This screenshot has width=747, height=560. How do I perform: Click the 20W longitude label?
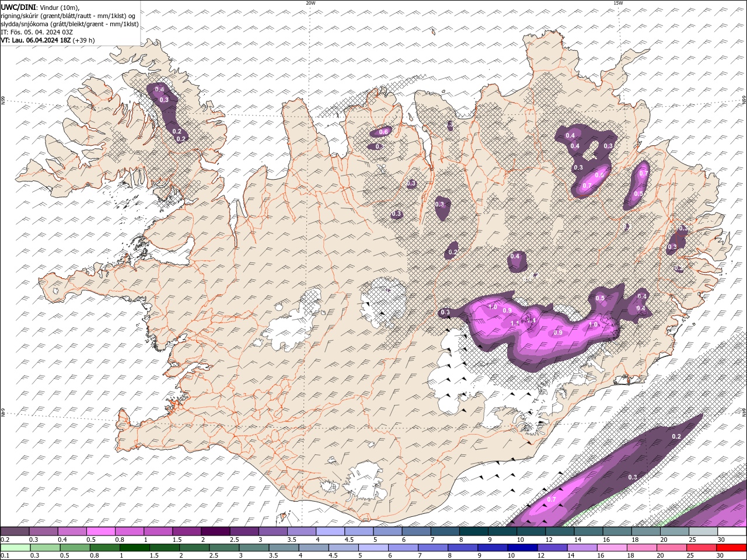pos(310,3)
